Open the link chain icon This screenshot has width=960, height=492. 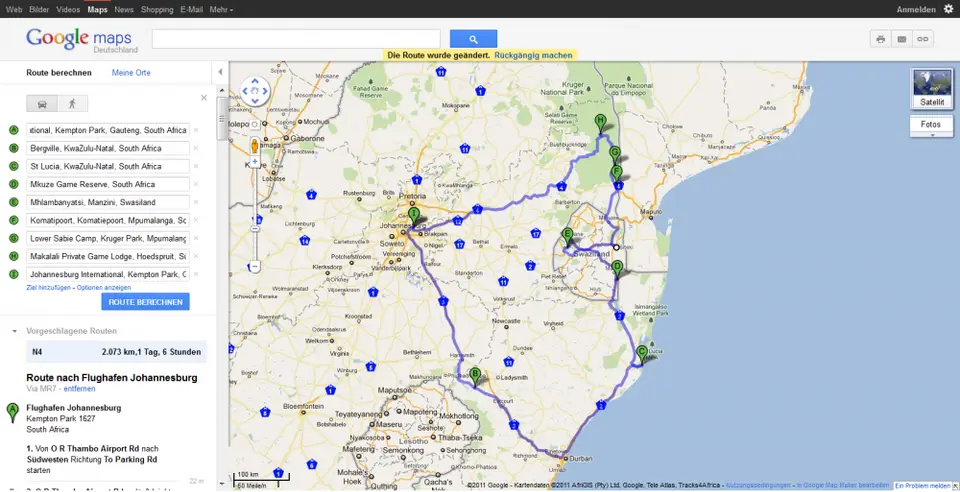923,39
